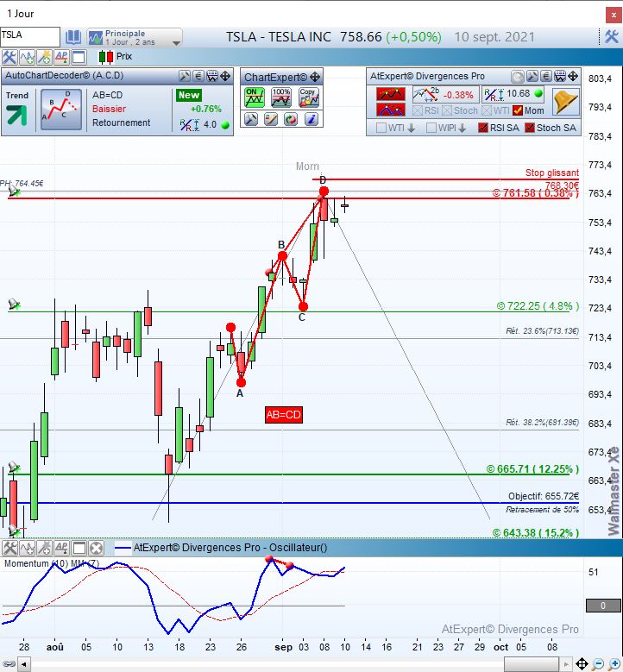
Task: Add star signal in oscillator panel
Action: [x=44, y=548]
